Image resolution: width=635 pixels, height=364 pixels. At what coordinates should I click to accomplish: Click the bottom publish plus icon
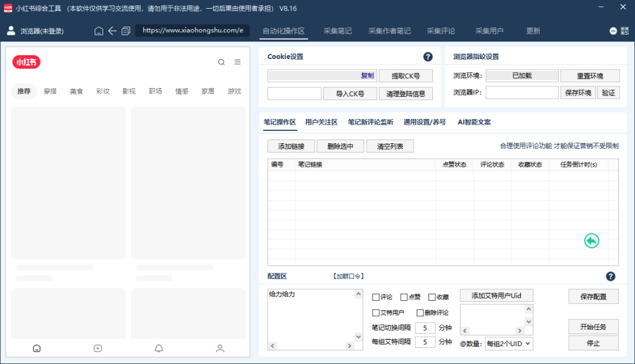point(97,348)
